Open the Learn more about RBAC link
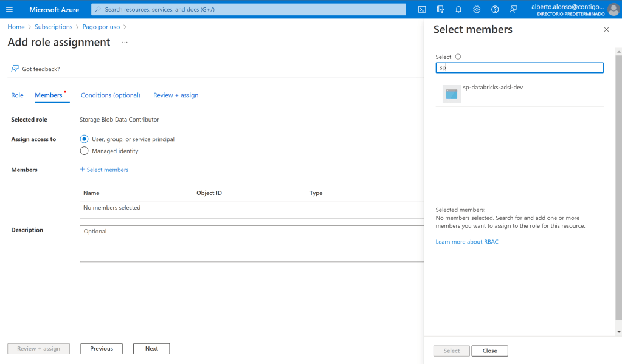 [x=466, y=242]
